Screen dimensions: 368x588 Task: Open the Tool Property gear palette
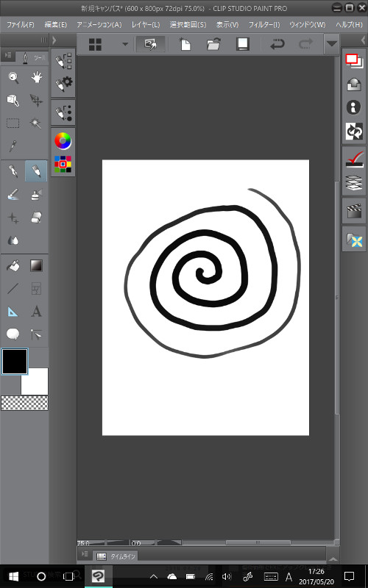tap(63, 84)
